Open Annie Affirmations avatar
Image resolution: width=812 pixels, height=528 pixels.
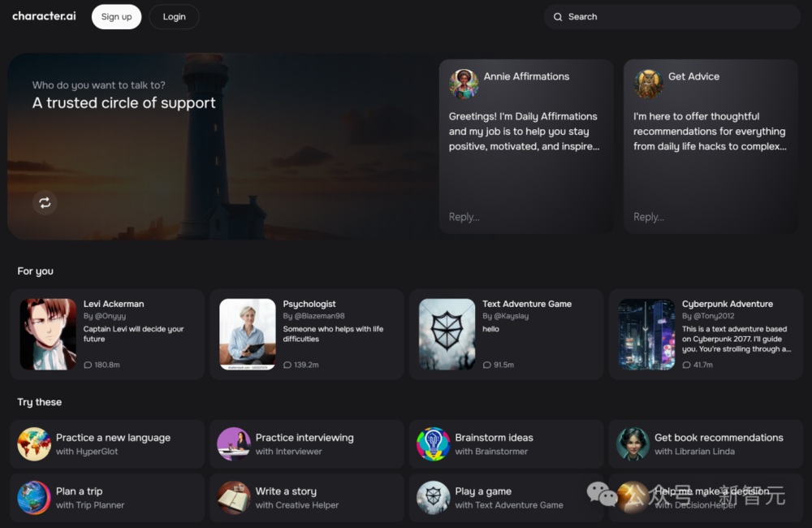click(x=464, y=84)
